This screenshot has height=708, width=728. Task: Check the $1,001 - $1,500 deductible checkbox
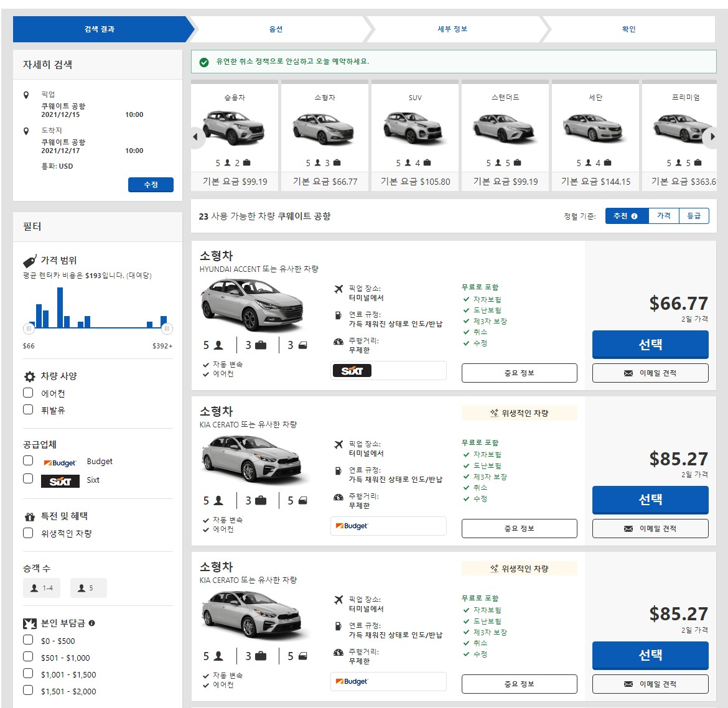(29, 673)
